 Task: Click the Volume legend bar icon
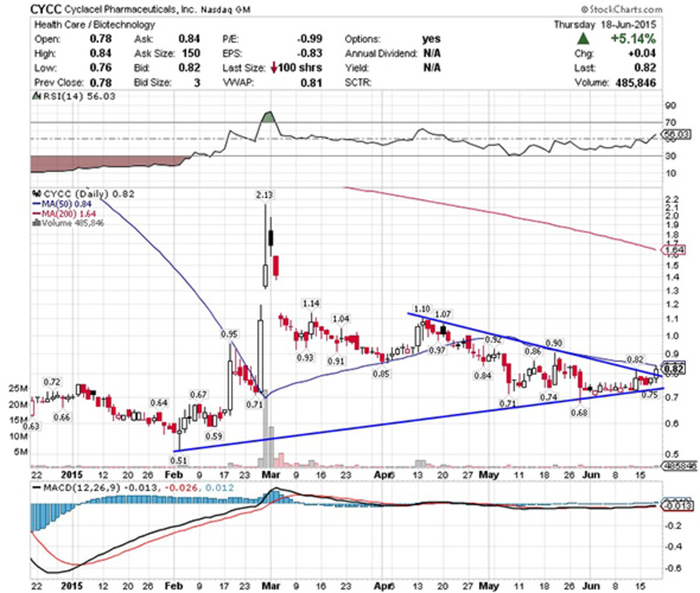(x=37, y=223)
